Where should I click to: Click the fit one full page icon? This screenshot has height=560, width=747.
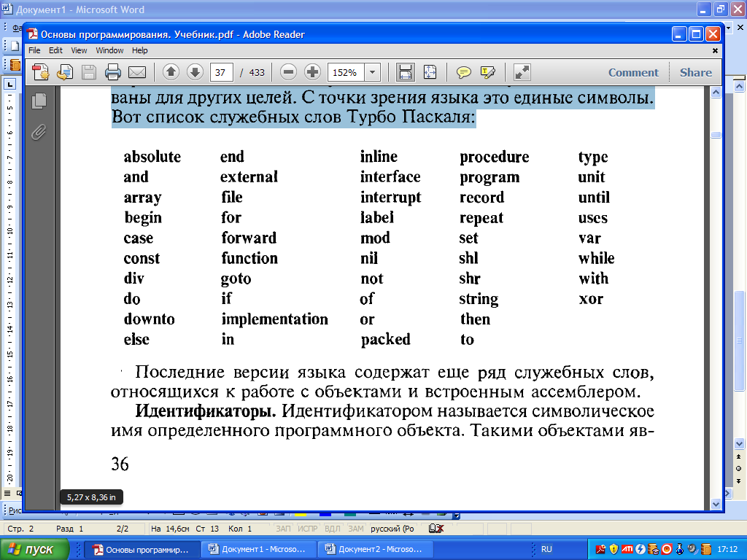430,72
